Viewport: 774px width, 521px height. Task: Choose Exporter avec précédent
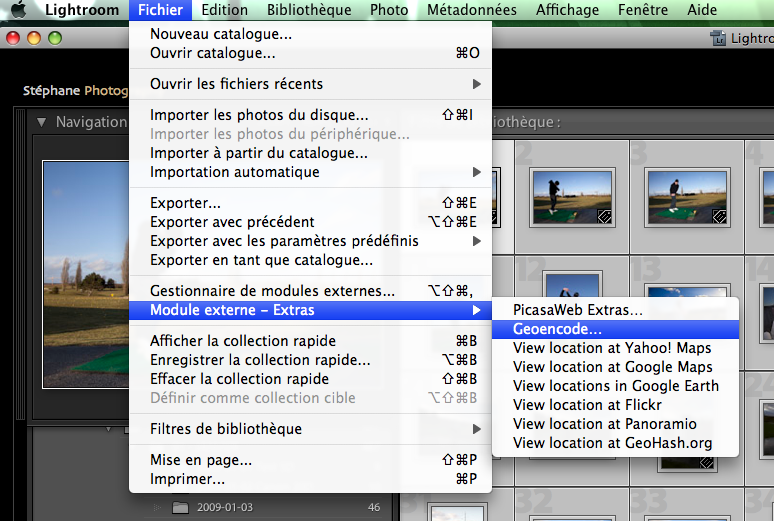pos(310,222)
